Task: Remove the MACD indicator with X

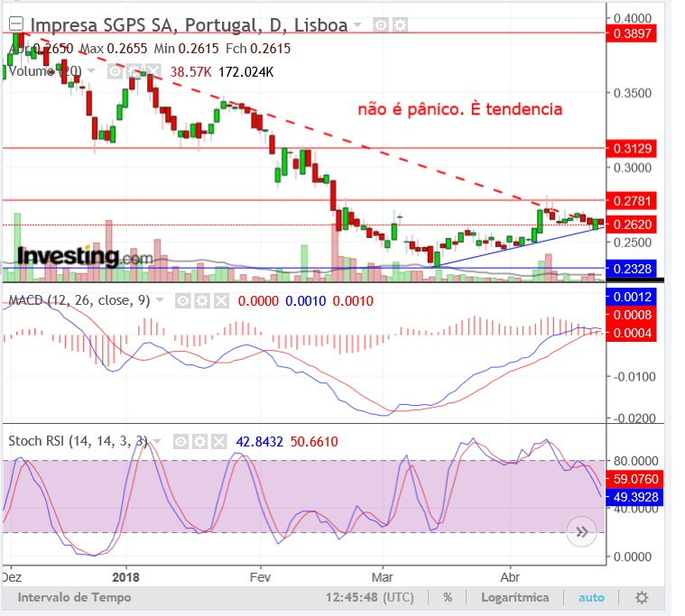Action: tap(221, 301)
